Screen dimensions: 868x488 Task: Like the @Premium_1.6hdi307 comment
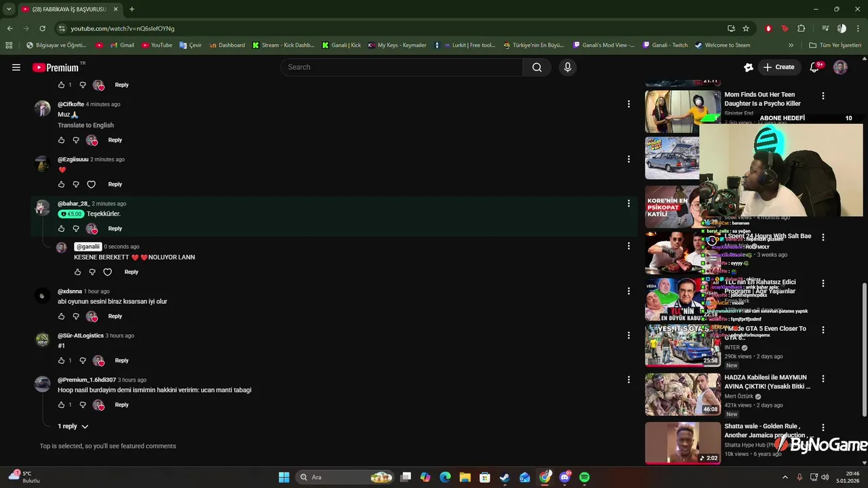61,405
